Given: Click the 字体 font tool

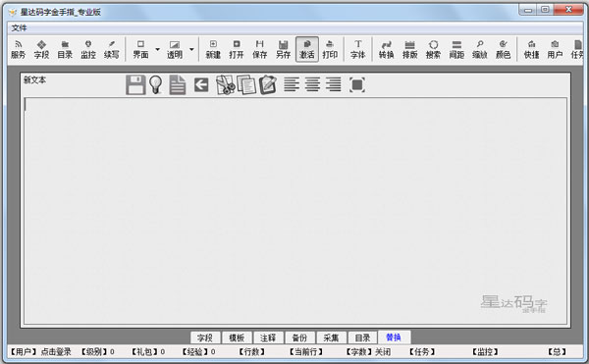Looking at the screenshot, I should click(357, 49).
